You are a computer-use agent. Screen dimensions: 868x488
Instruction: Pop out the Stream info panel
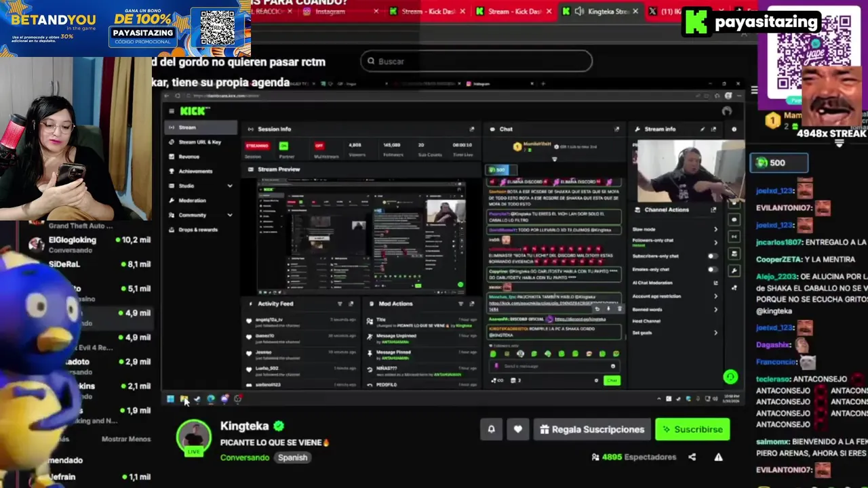point(713,129)
